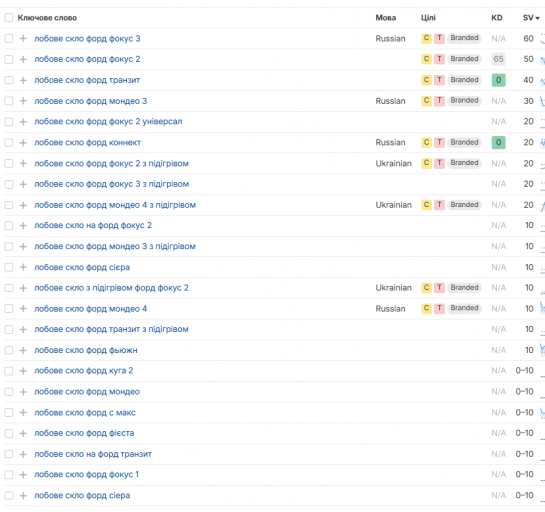Click the C badge for лобове скло форд коннект

426,143
